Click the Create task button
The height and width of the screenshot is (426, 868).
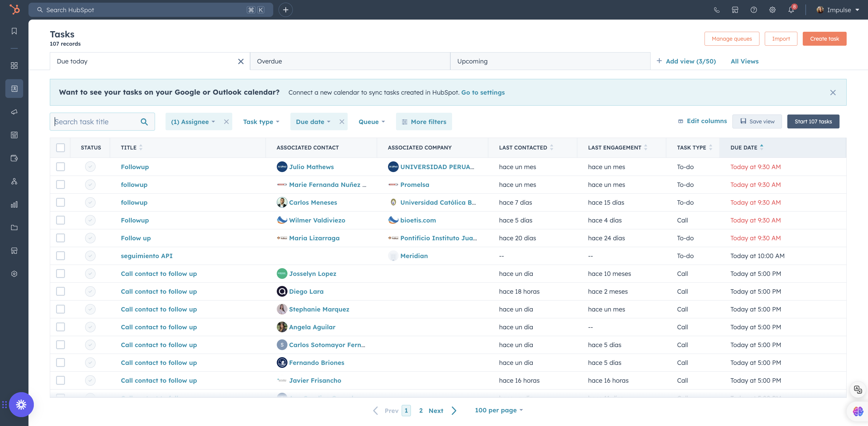[x=824, y=39]
